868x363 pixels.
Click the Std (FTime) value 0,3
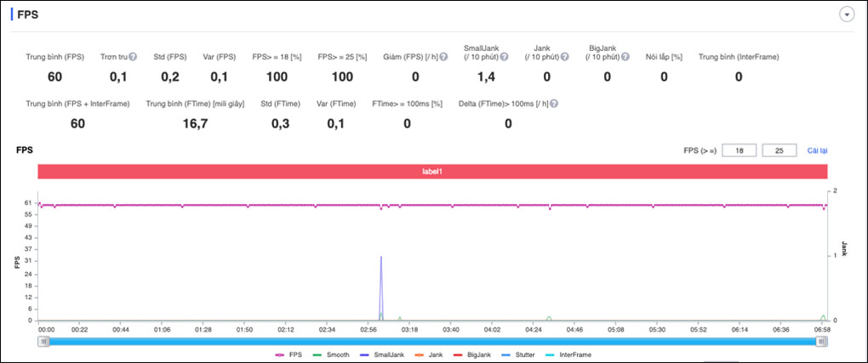pos(280,124)
